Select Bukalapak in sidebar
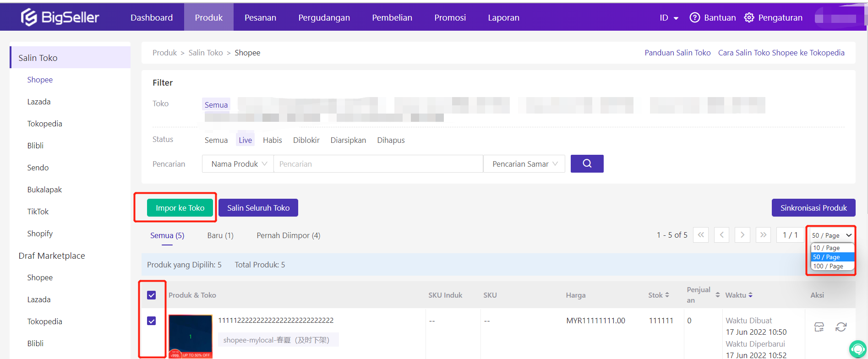868x359 pixels. tap(44, 190)
